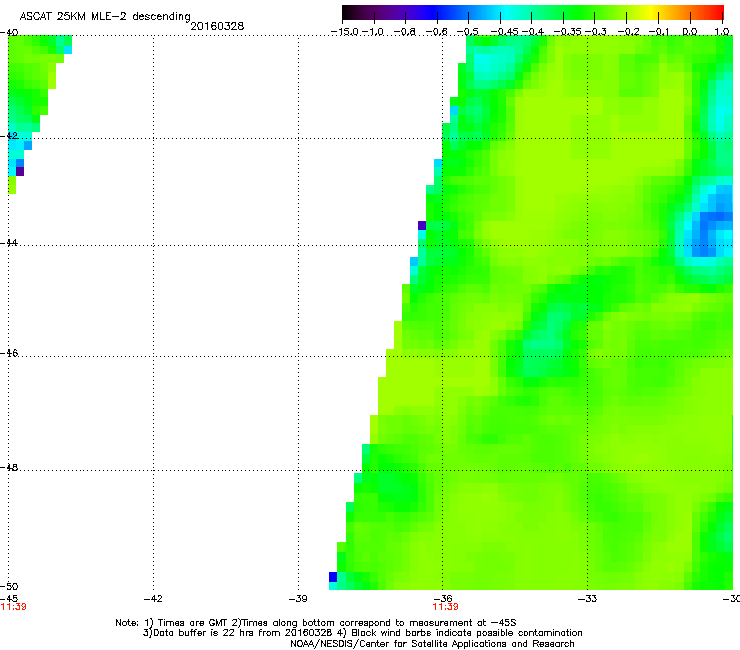Click the color bar label '-0.6'
Image resolution: width=740 pixels, height=650 pixels.
point(437,32)
